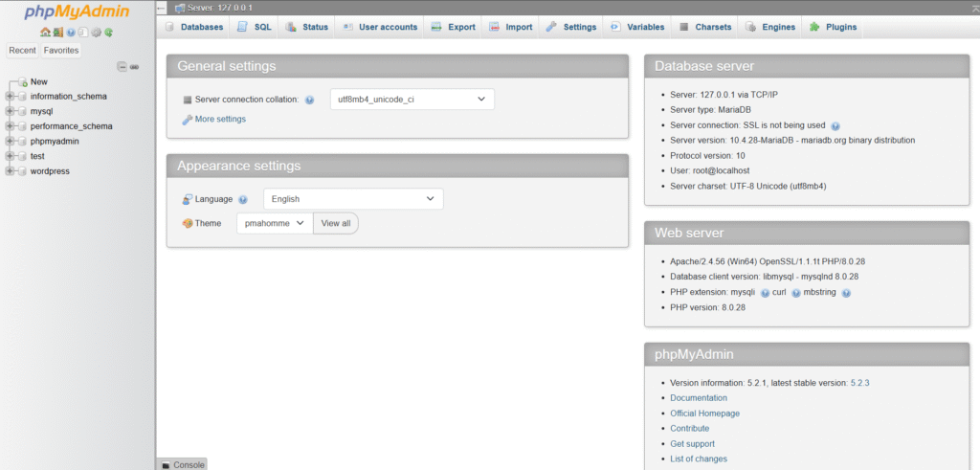Click the collapse all icon in navigation tree

122,66
